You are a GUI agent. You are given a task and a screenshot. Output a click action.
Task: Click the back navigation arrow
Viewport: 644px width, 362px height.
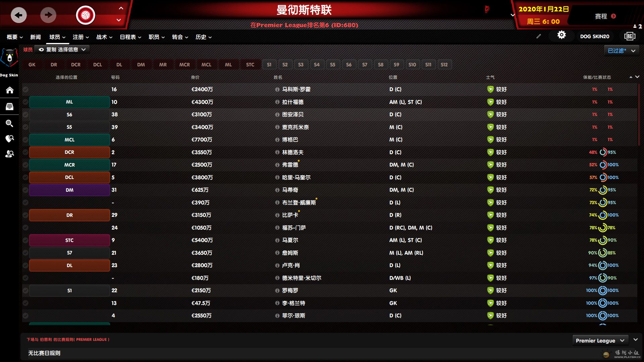[19, 15]
